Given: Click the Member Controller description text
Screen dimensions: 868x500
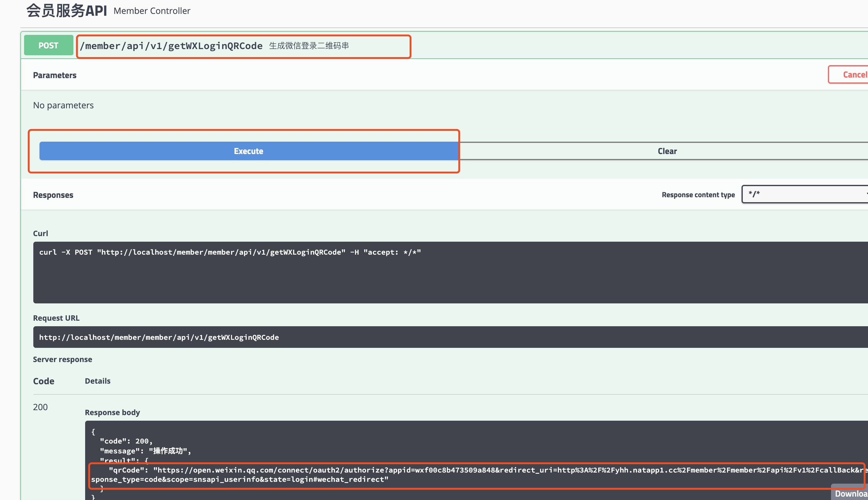Looking at the screenshot, I should [152, 11].
